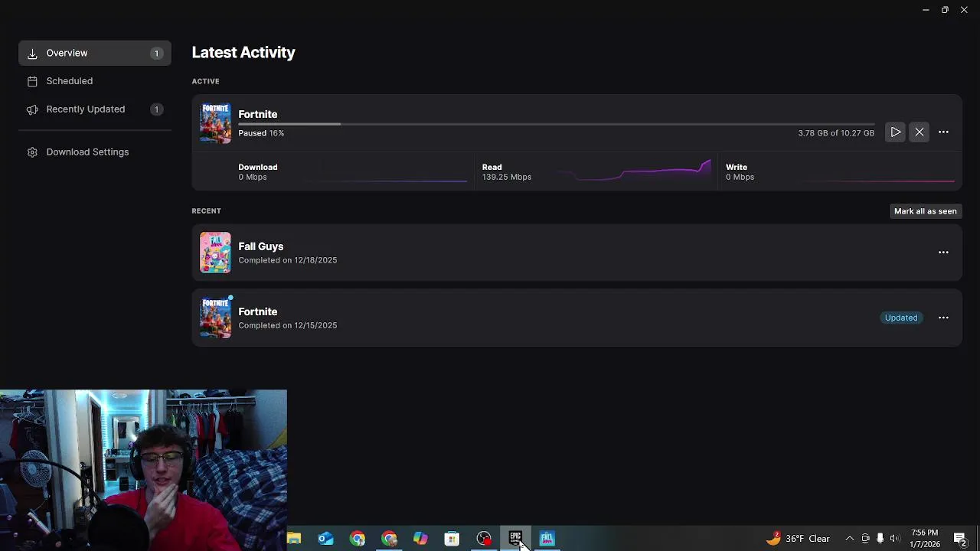
Task: Click the Latest Activity heading
Action: point(243,52)
